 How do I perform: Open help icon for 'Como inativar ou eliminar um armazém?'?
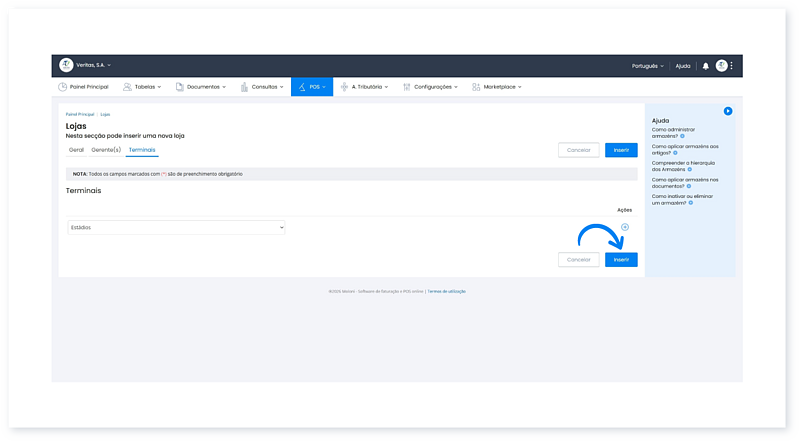[690, 203]
